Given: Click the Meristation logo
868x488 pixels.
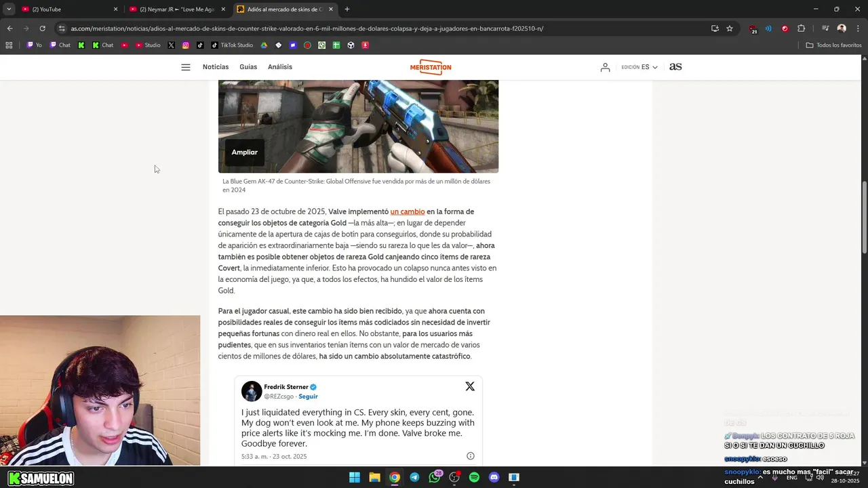Looking at the screenshot, I should pyautogui.click(x=431, y=67).
